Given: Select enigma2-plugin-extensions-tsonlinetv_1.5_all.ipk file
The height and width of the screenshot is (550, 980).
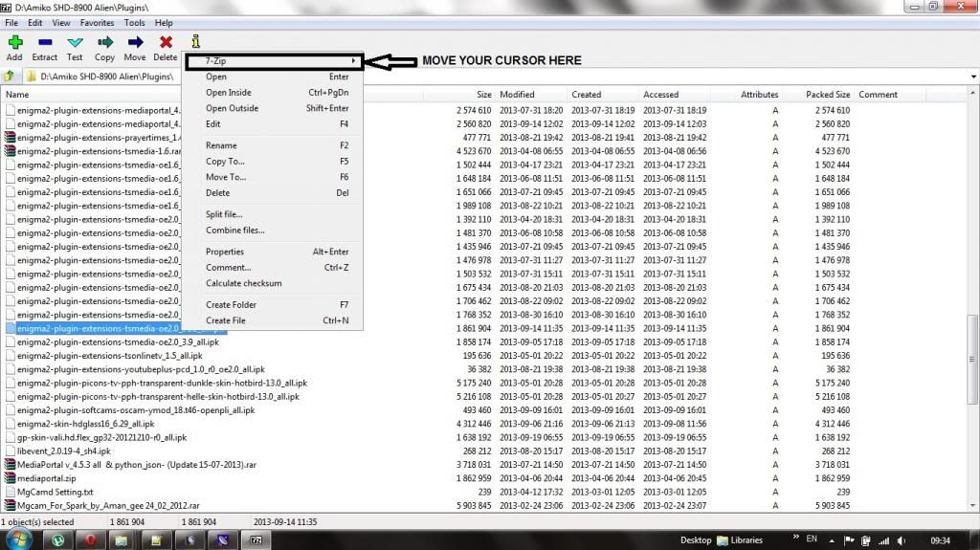Looking at the screenshot, I should coord(110,356).
